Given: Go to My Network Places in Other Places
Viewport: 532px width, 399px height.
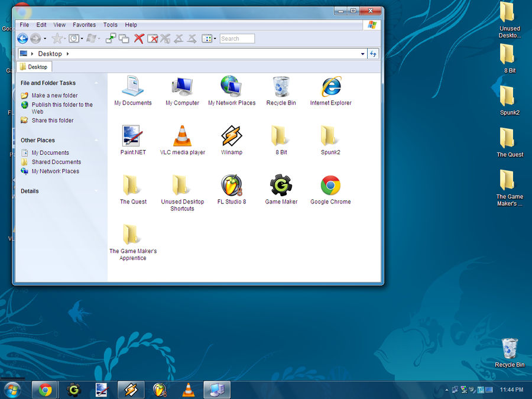Looking at the screenshot, I should [56, 171].
